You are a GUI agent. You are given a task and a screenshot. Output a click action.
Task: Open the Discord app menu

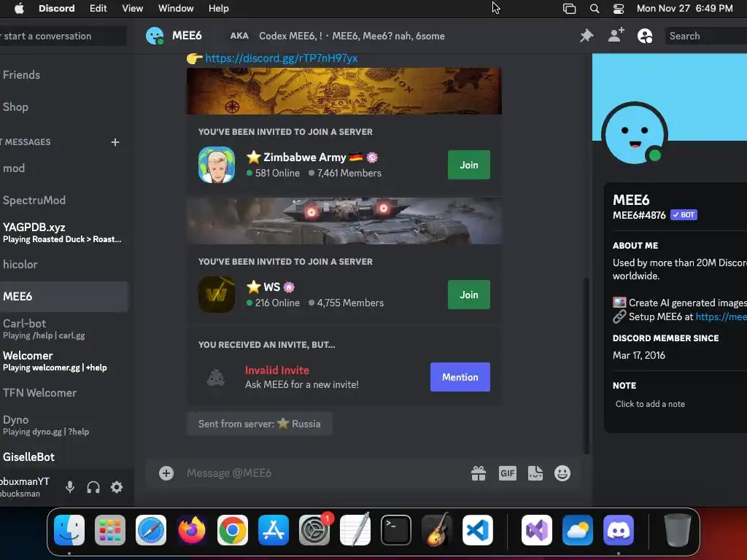pyautogui.click(x=57, y=8)
